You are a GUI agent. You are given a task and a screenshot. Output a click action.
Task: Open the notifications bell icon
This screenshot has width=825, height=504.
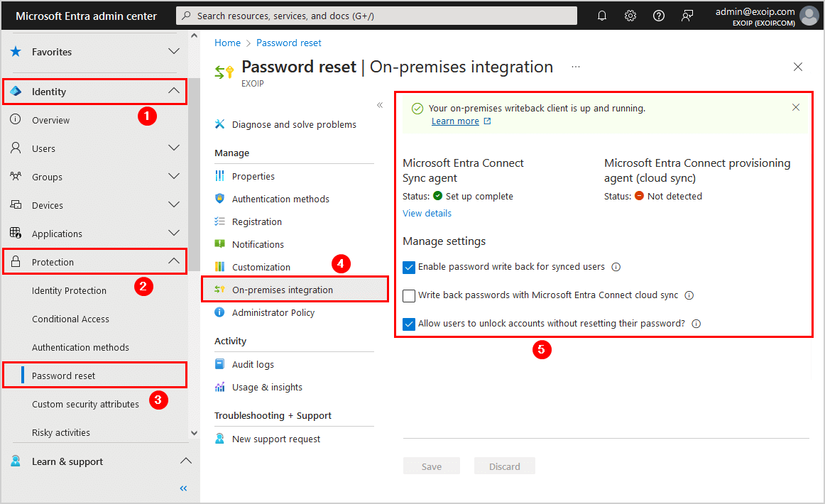602,16
